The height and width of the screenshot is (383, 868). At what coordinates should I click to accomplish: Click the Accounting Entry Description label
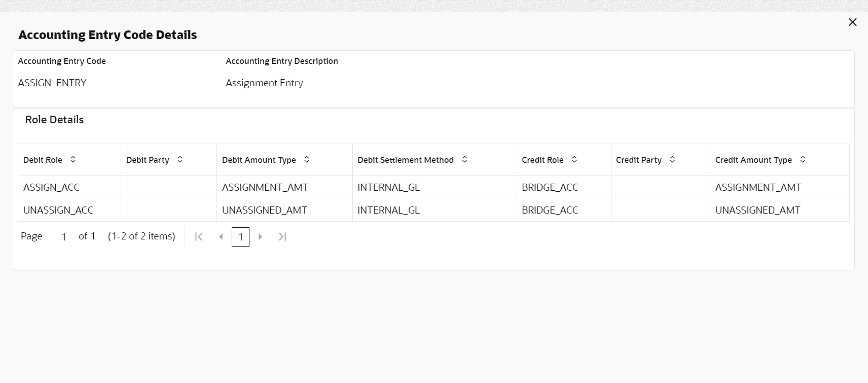pyautogui.click(x=282, y=61)
